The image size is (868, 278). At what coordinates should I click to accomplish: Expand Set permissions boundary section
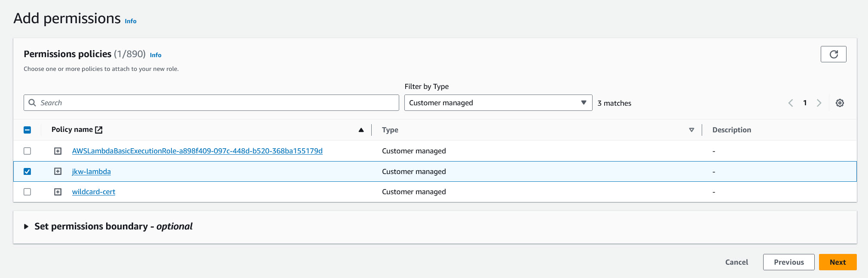click(26, 226)
